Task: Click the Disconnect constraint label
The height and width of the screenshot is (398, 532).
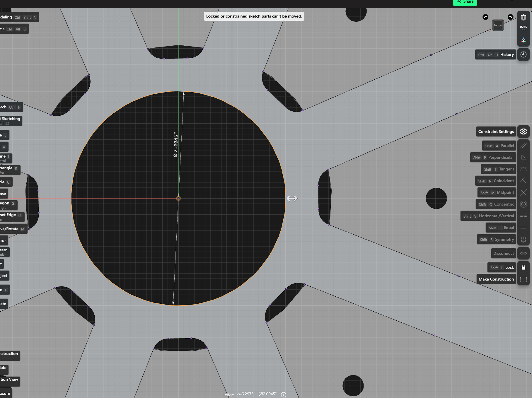Action: pos(503,253)
